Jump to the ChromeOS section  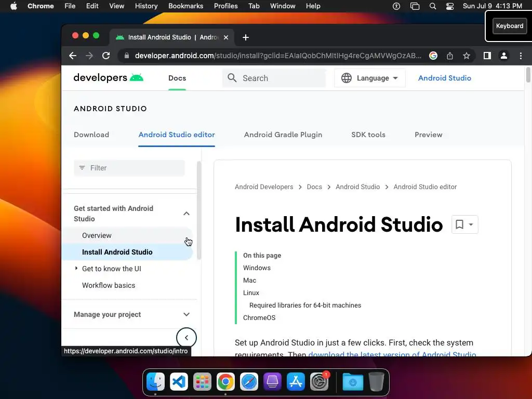(259, 318)
